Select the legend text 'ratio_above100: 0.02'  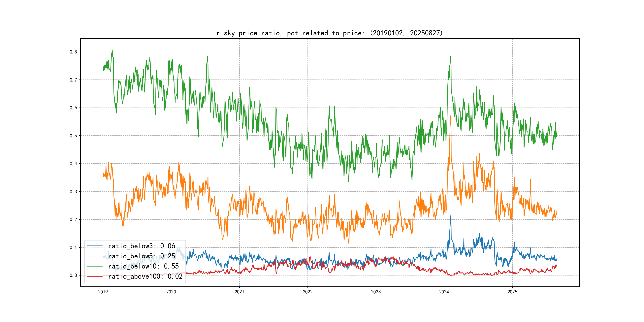pyautogui.click(x=145, y=276)
